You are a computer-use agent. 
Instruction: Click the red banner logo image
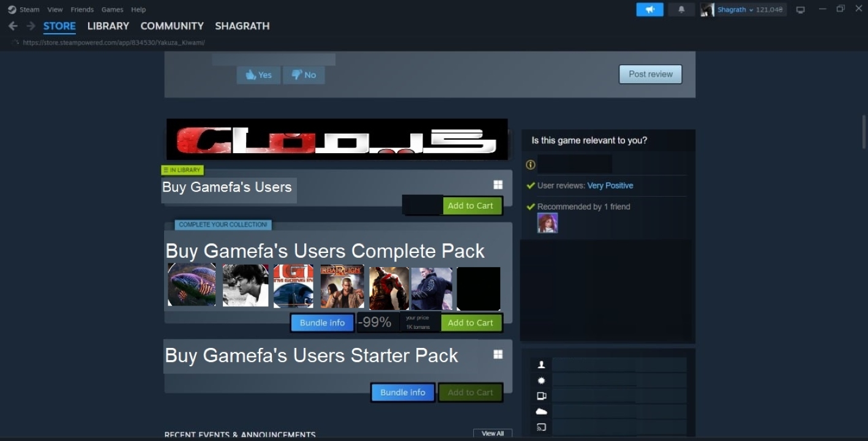[x=337, y=140]
